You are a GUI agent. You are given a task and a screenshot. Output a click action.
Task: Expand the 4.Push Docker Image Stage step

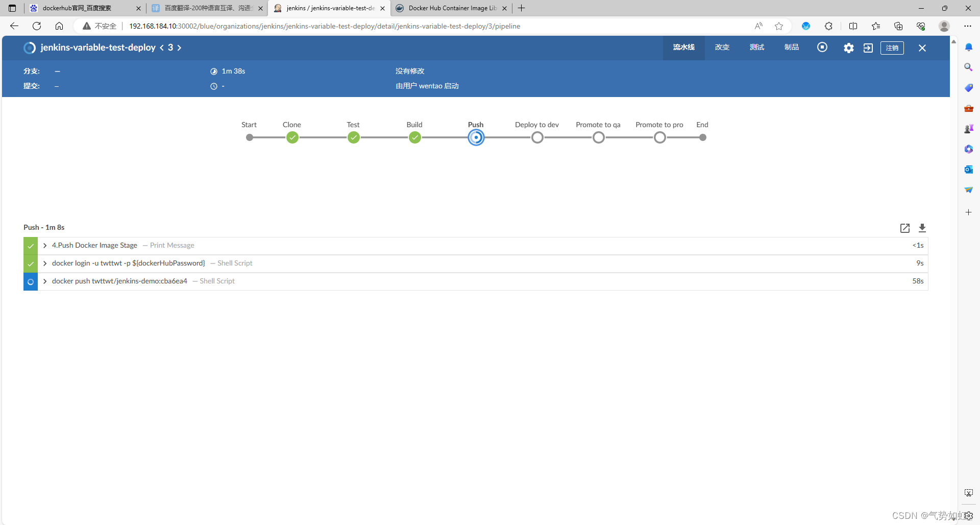(45, 246)
